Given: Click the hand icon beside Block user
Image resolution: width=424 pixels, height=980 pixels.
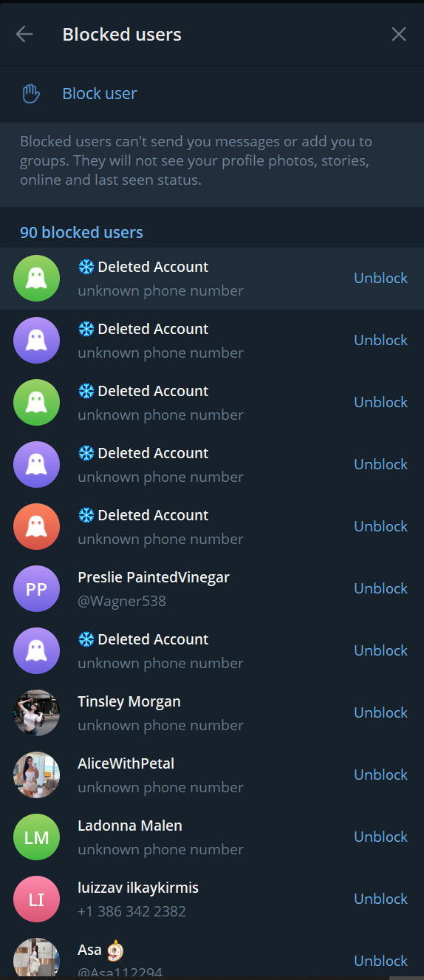Looking at the screenshot, I should pyautogui.click(x=30, y=94).
